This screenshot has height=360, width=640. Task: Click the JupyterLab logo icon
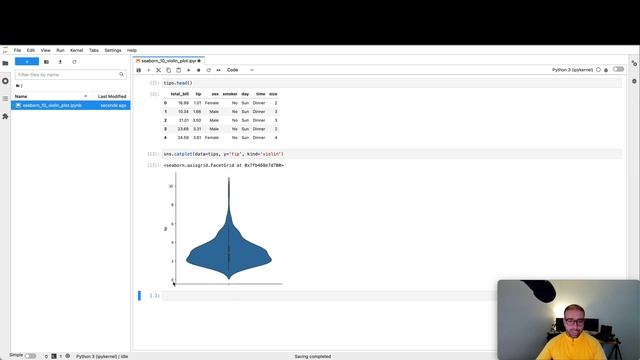(x=5, y=50)
